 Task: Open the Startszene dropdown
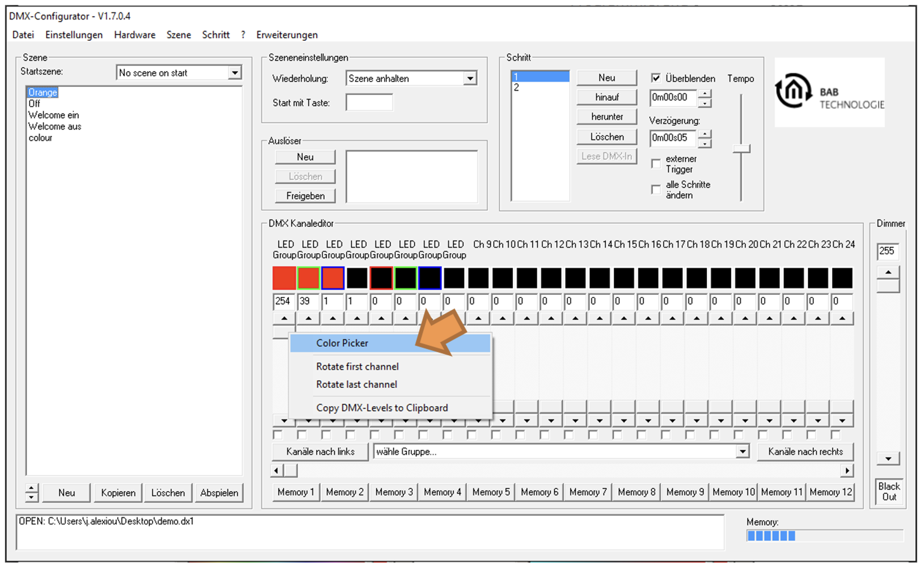pos(235,72)
